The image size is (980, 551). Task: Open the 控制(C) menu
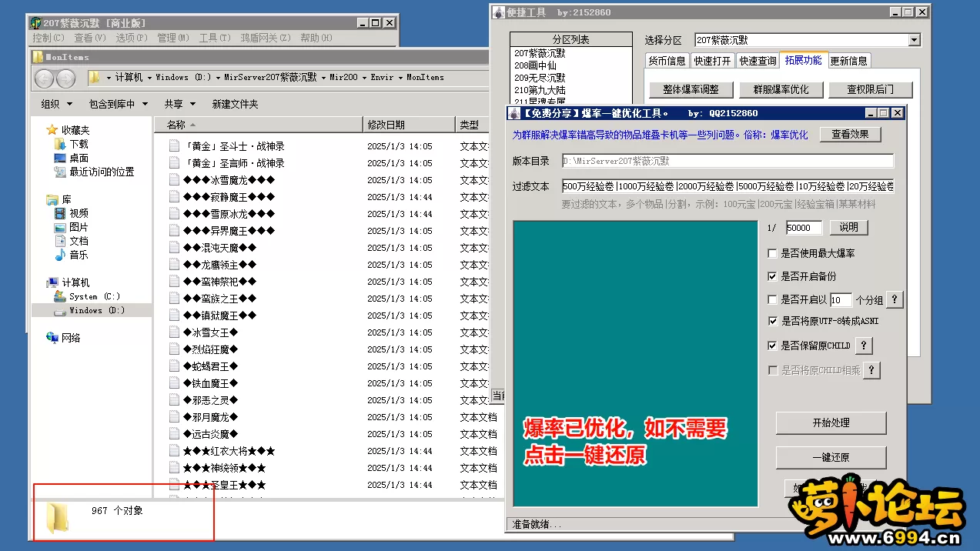point(48,38)
